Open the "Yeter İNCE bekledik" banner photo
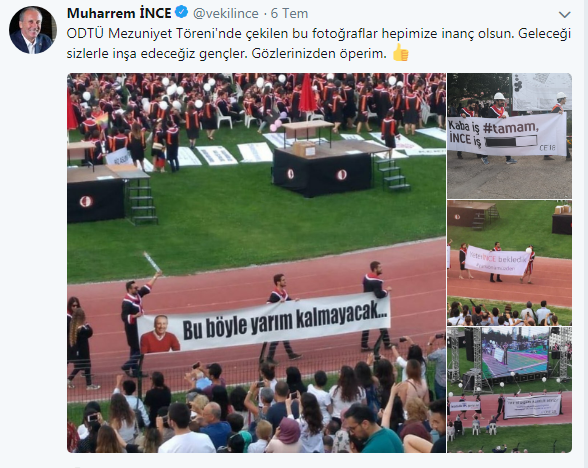This screenshot has width=588, height=468. pos(510,263)
